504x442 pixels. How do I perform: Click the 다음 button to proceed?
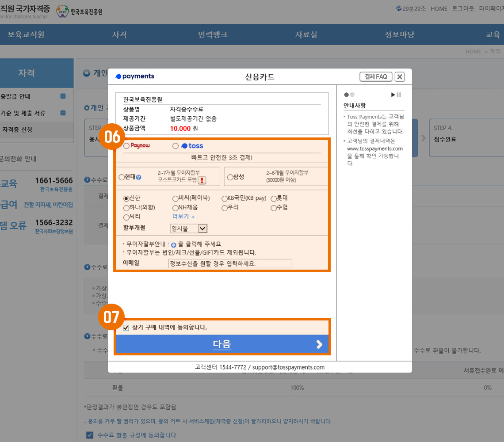222,344
